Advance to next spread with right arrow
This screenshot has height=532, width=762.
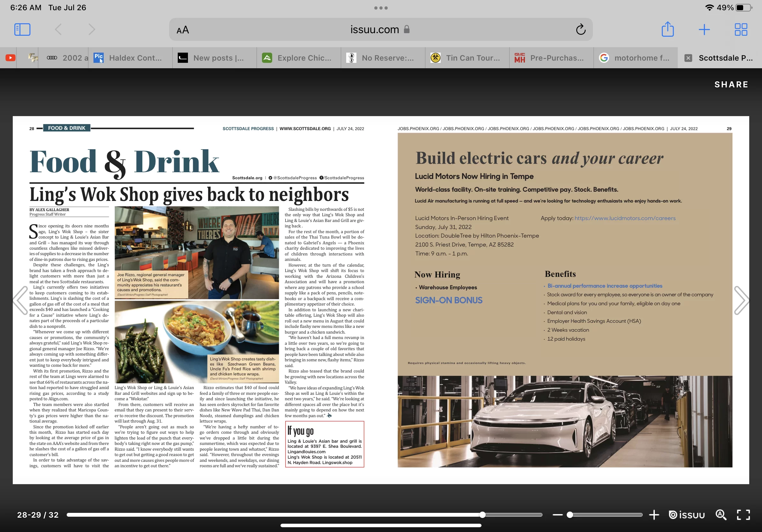pos(742,300)
